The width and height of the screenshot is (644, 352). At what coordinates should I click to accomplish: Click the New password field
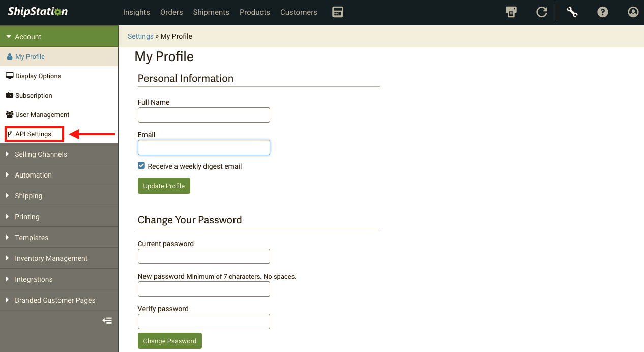tap(204, 289)
